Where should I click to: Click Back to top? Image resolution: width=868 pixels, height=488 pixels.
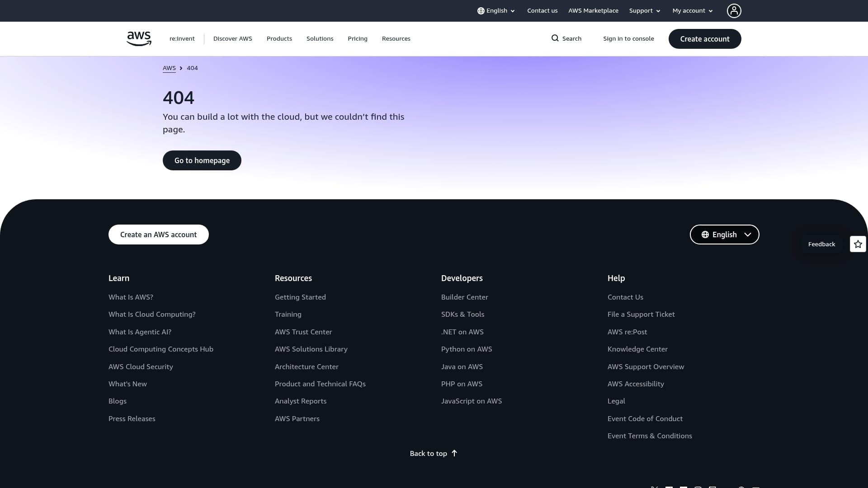tap(434, 453)
